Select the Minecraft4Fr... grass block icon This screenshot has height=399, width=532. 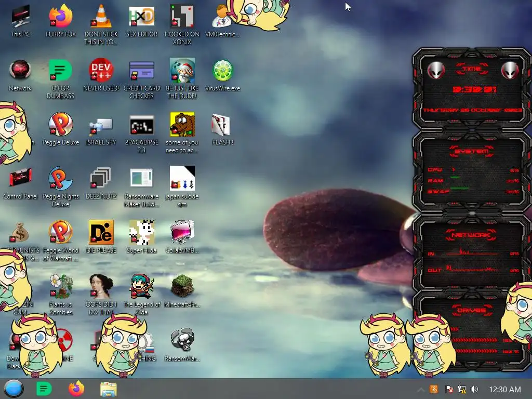(x=182, y=291)
